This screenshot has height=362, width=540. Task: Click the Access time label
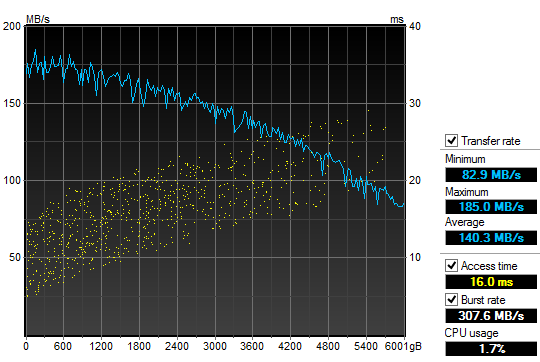pos(489,266)
